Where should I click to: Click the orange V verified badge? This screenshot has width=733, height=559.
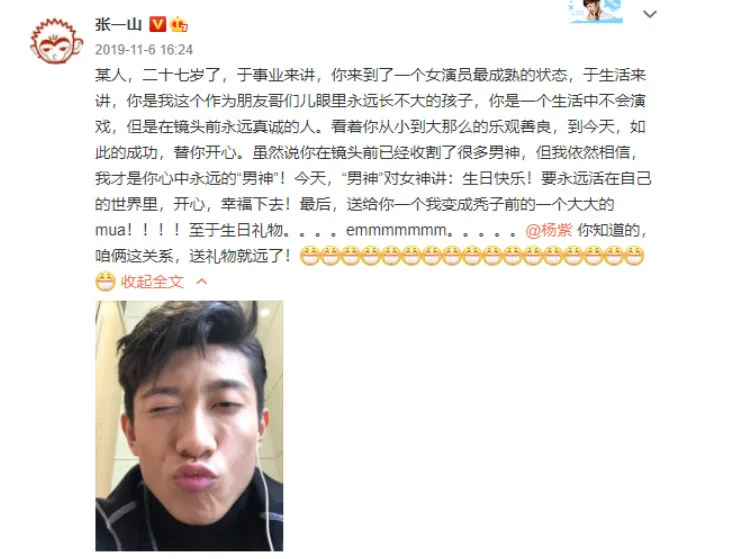(x=158, y=24)
